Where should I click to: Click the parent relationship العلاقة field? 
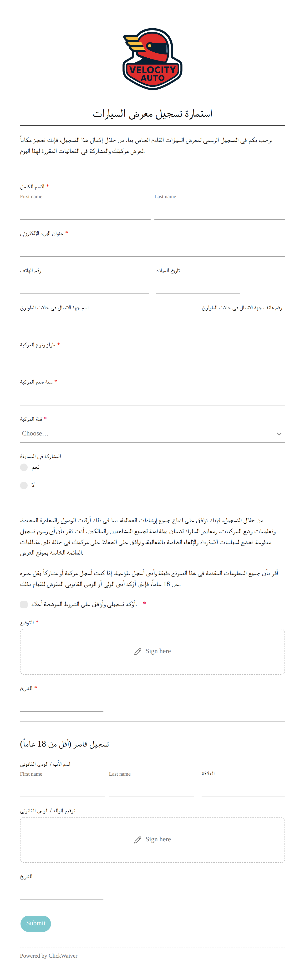pos(243,788)
